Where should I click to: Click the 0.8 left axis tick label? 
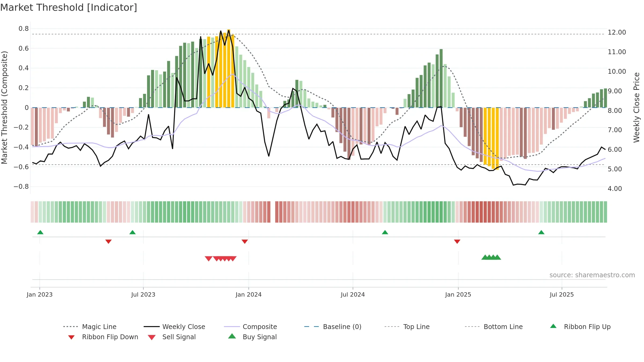click(x=24, y=28)
